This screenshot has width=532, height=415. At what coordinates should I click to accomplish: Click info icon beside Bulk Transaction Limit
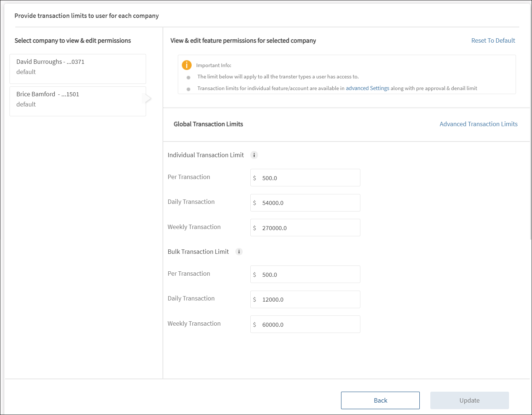tap(239, 252)
